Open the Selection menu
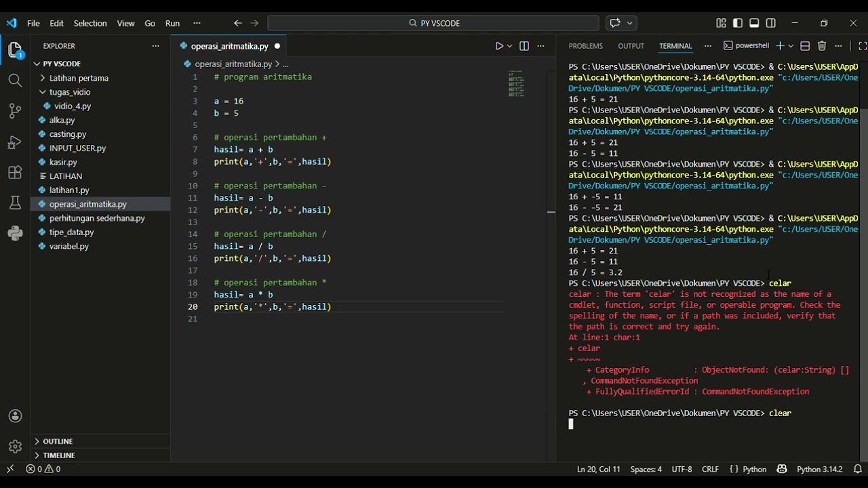The height and width of the screenshot is (488, 868). point(90,23)
